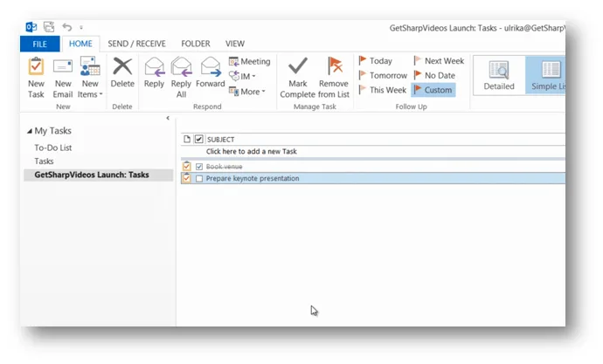Click Prepare keynote presentation task icon
This screenshot has height=364, width=603.
click(x=186, y=178)
